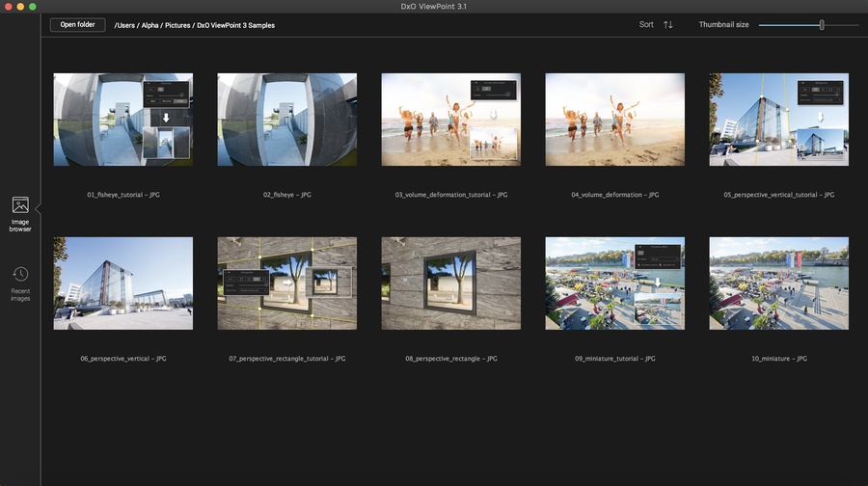This screenshot has height=486, width=868.
Task: Adjust the Thumbnail size slider handle
Action: [822, 25]
